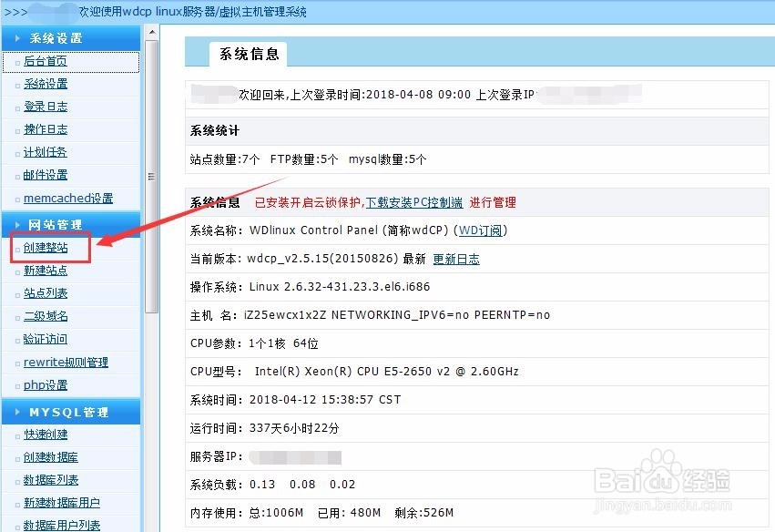This screenshot has width=775, height=532.
Task: Open the 计划任务 scheduled tasks link
Action: click(x=45, y=152)
